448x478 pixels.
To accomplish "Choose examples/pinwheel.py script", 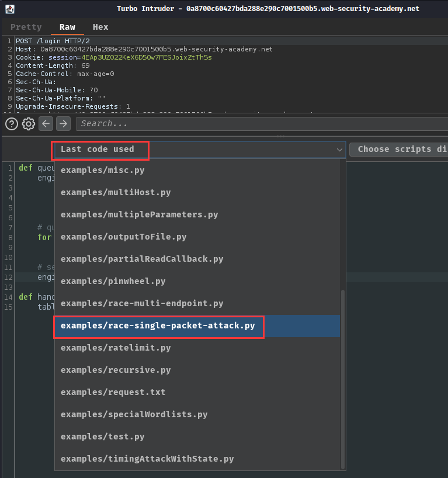I will [x=197, y=281].
